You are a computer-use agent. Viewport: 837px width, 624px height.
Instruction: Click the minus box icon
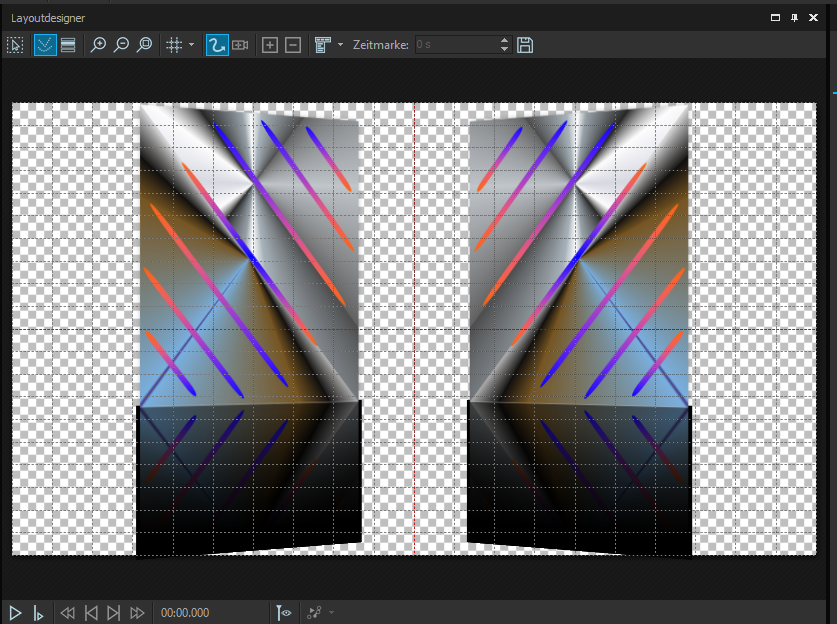pos(293,45)
